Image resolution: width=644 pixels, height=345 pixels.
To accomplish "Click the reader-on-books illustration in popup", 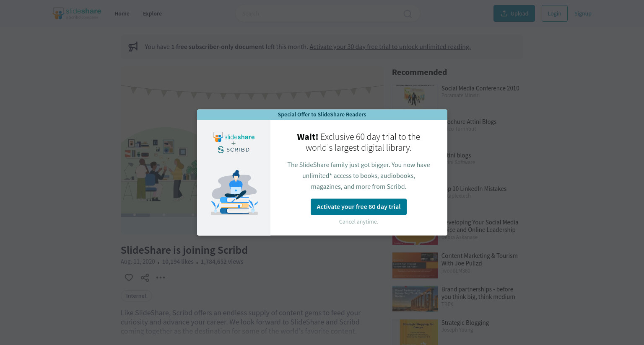I will pyautogui.click(x=234, y=193).
